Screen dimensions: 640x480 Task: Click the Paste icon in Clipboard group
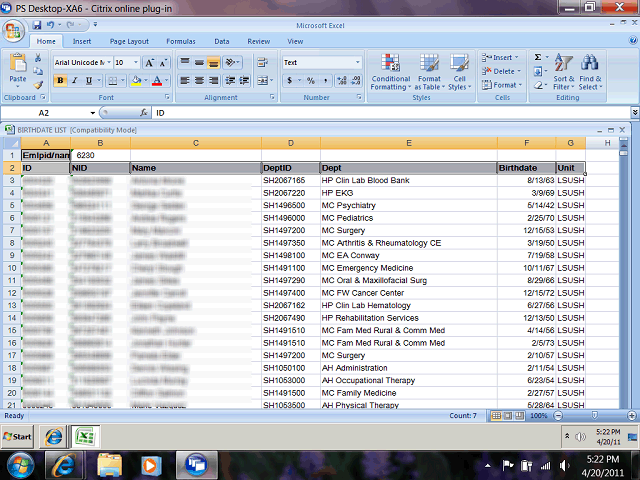[x=18, y=67]
